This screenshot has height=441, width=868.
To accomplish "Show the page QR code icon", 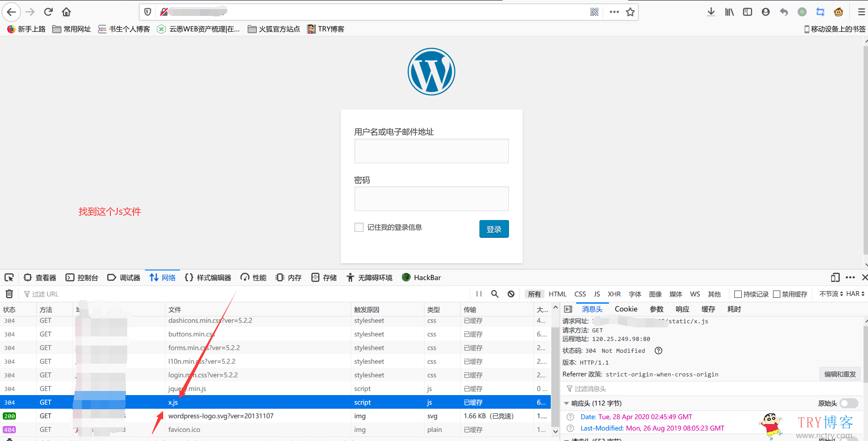I will pyautogui.click(x=594, y=12).
